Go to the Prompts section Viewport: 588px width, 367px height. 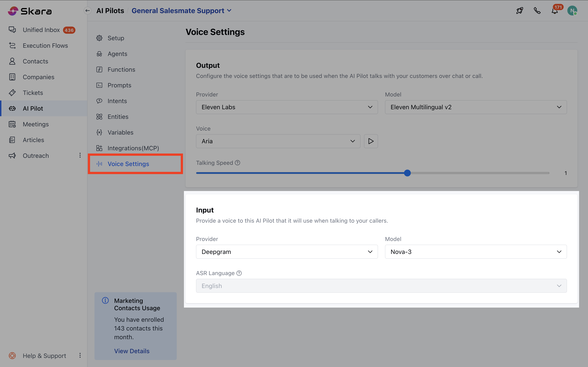click(119, 85)
